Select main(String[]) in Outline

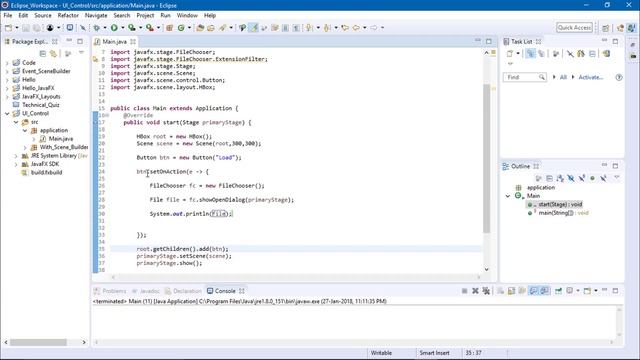(x=563, y=213)
